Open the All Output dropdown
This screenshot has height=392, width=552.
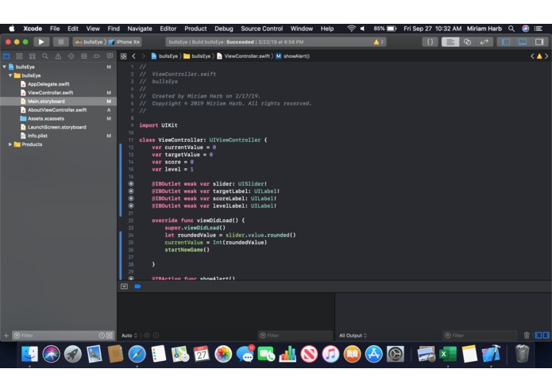pyautogui.click(x=353, y=336)
